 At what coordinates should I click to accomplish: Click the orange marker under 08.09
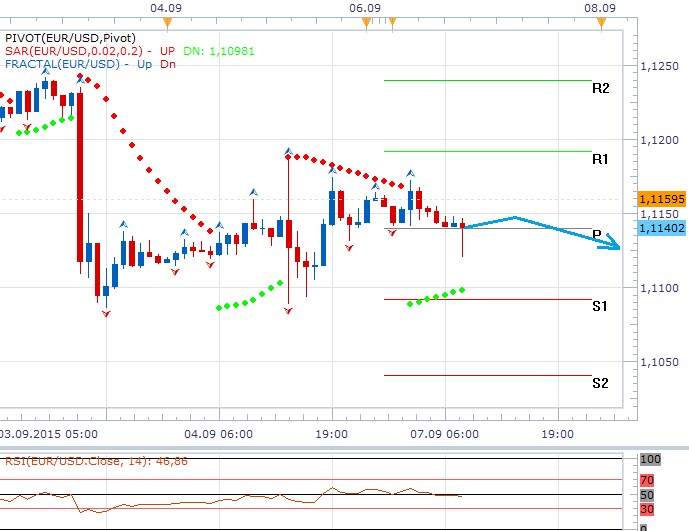600,22
